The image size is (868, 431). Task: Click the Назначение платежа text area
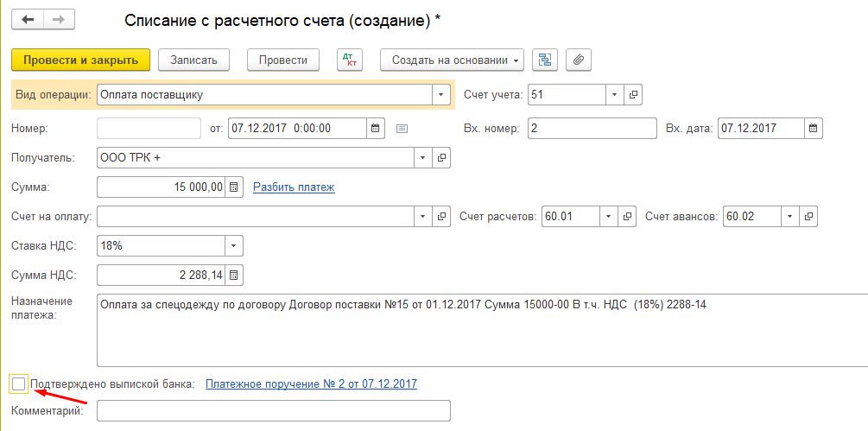[x=482, y=330]
